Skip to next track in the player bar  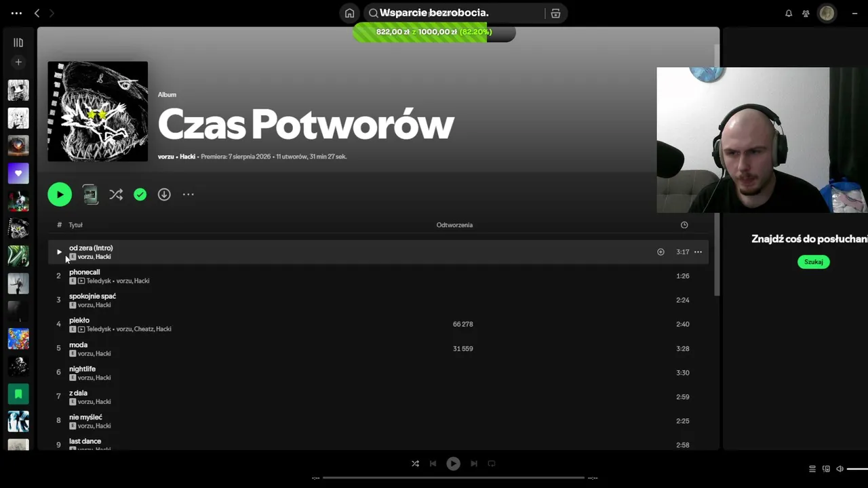click(474, 464)
